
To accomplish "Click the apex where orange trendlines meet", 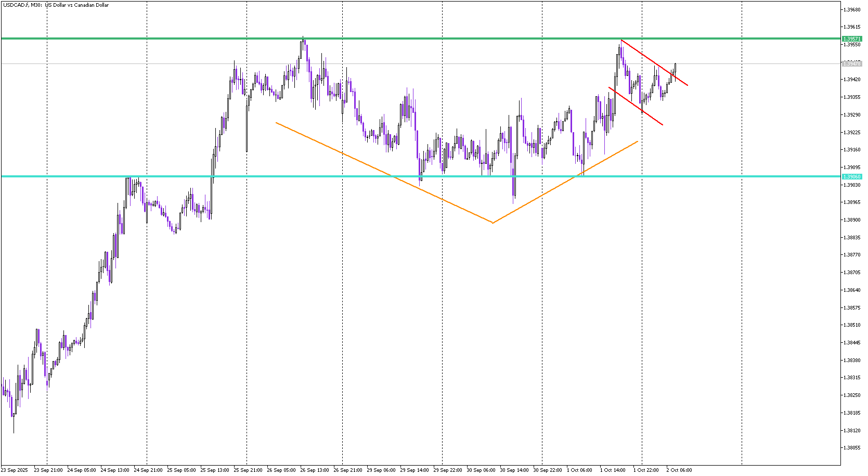I will (493, 223).
